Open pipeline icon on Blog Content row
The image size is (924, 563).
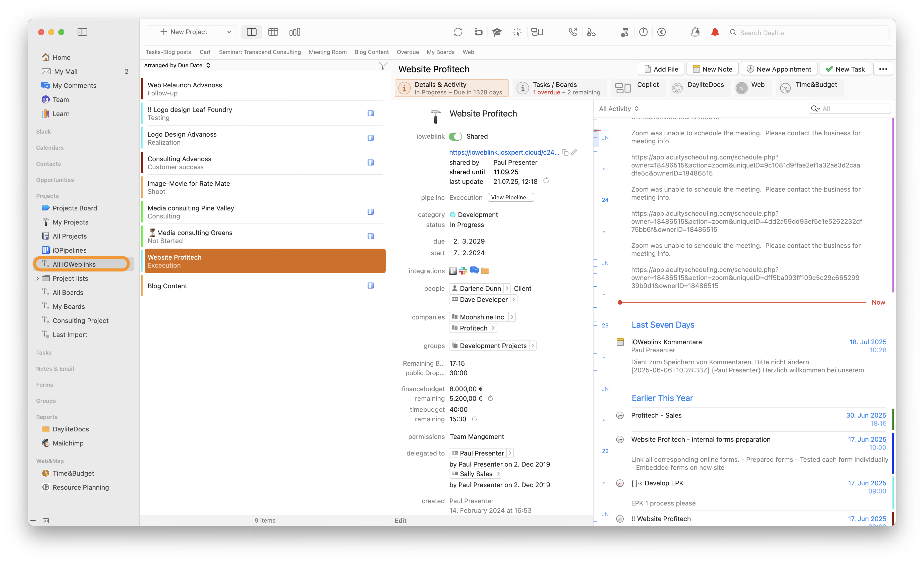[x=371, y=286]
